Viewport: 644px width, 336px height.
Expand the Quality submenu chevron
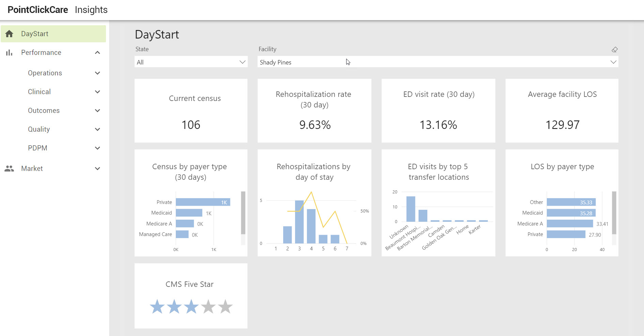point(97,129)
